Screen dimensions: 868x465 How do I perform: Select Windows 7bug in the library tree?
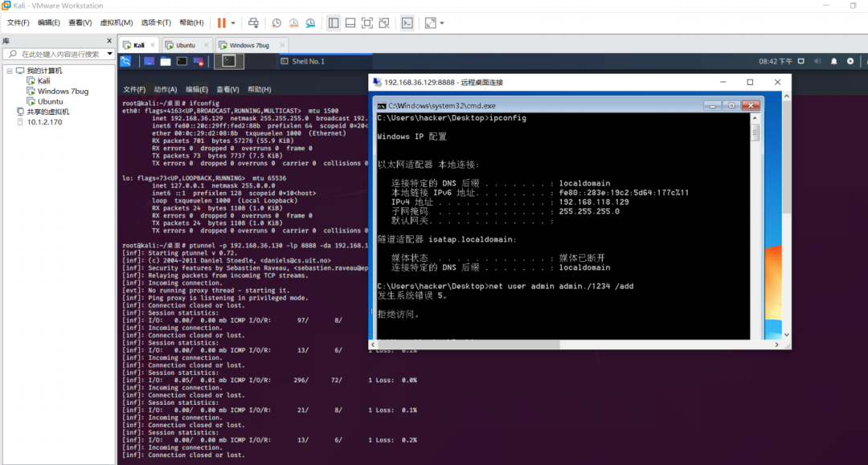pos(63,92)
